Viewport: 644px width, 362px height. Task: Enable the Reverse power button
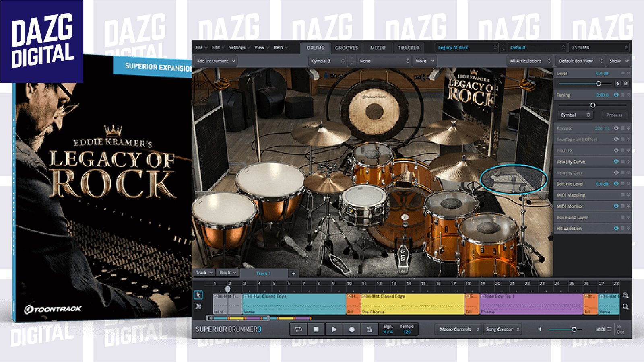coord(616,128)
